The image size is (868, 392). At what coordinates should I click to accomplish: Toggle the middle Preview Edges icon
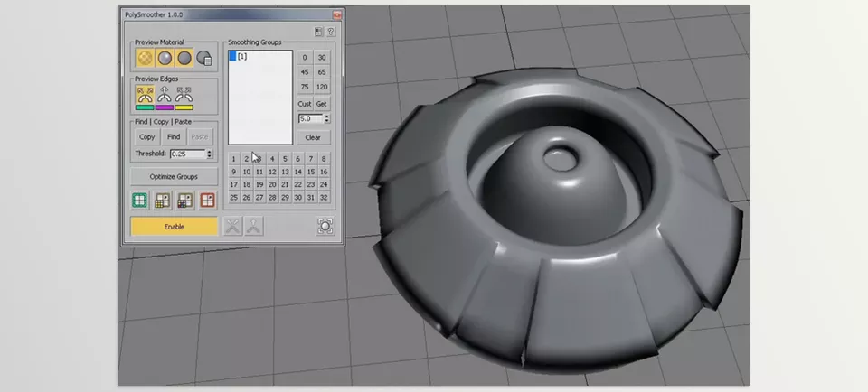[165, 94]
